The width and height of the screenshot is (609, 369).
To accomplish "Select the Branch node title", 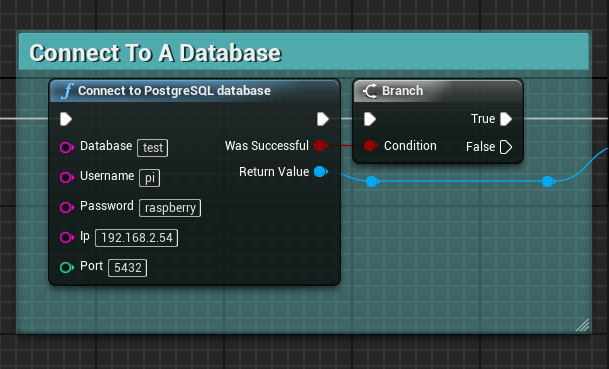I will coord(402,91).
